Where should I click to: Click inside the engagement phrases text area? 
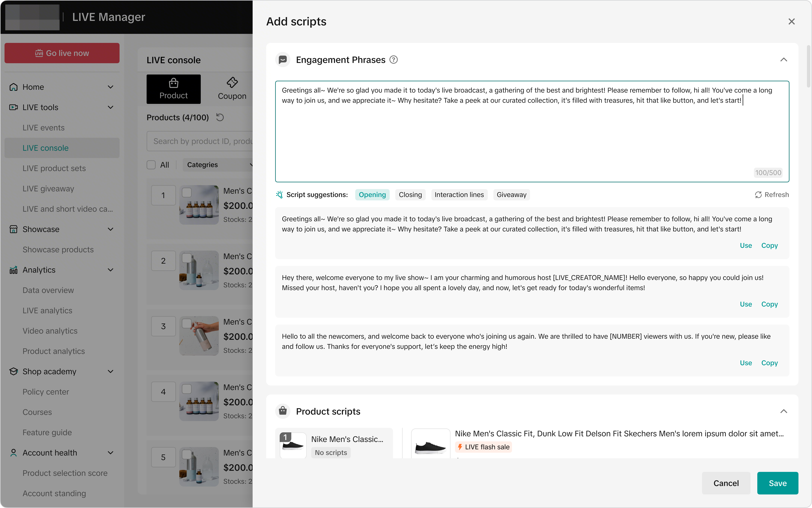point(532,131)
